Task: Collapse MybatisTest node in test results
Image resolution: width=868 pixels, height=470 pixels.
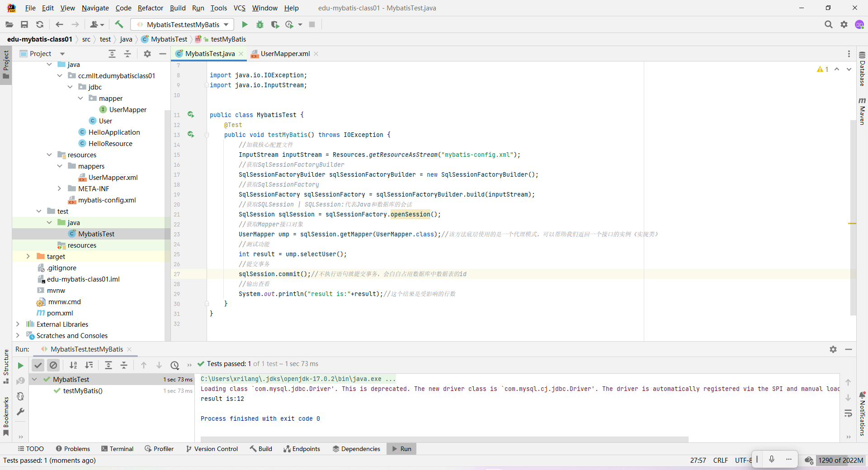Action: [x=34, y=379]
